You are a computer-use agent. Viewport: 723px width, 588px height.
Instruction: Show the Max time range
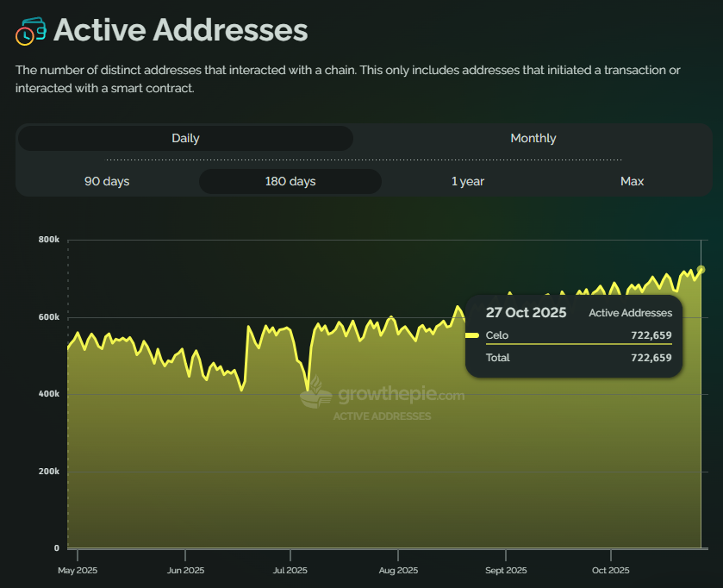[632, 182]
